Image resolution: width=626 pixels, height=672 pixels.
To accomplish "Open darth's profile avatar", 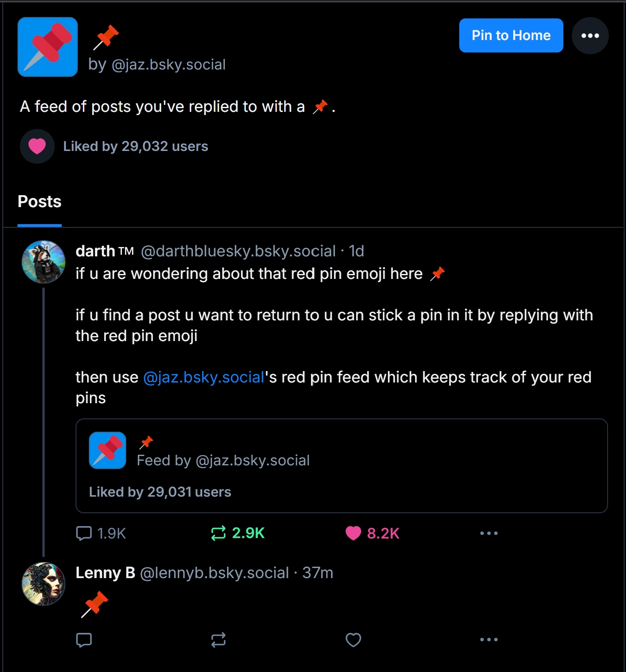I will coord(44,262).
